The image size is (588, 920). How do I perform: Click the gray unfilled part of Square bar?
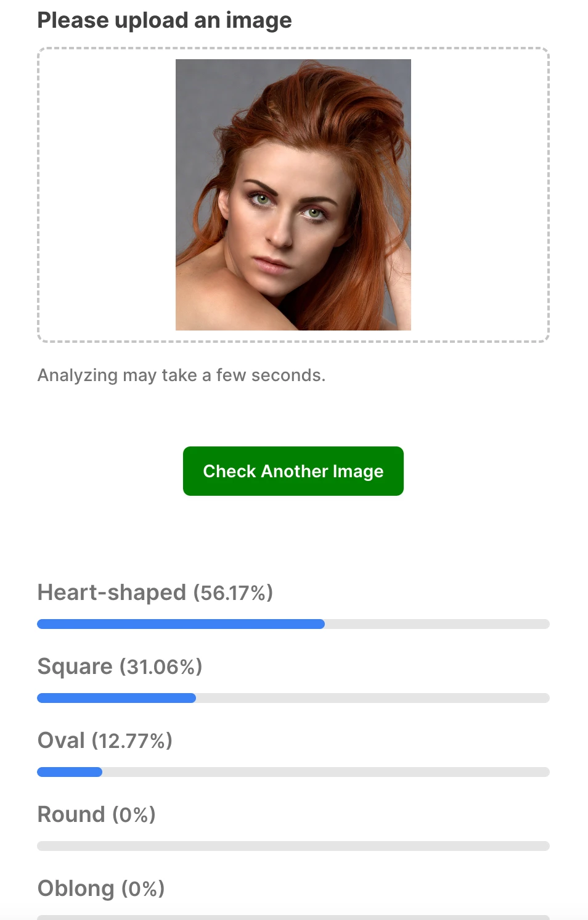pos(372,698)
